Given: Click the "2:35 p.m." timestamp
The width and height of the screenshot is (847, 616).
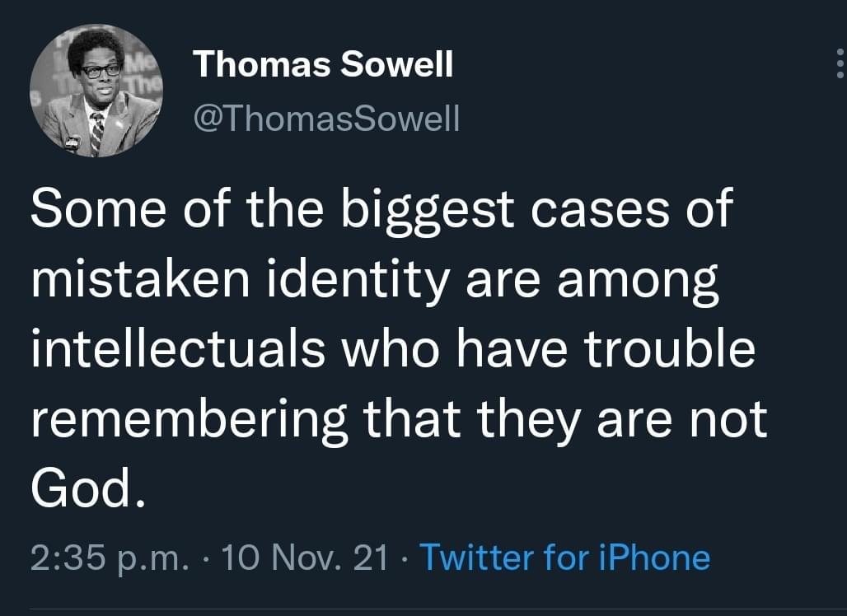Looking at the screenshot, I should 110,558.
